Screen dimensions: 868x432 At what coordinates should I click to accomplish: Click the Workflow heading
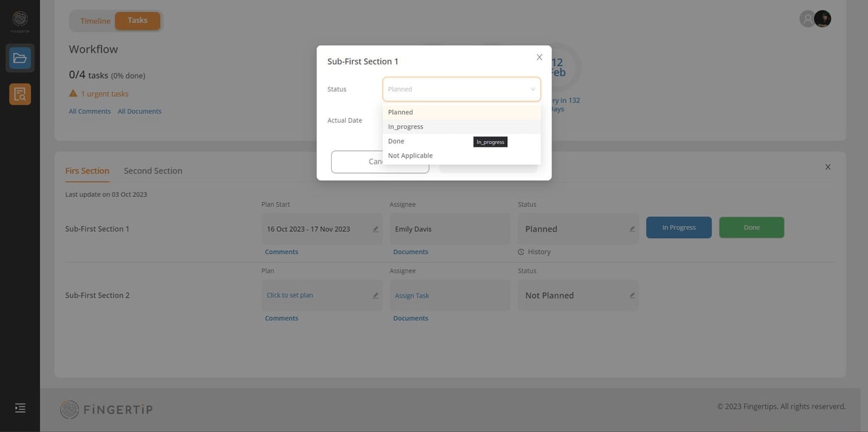93,49
